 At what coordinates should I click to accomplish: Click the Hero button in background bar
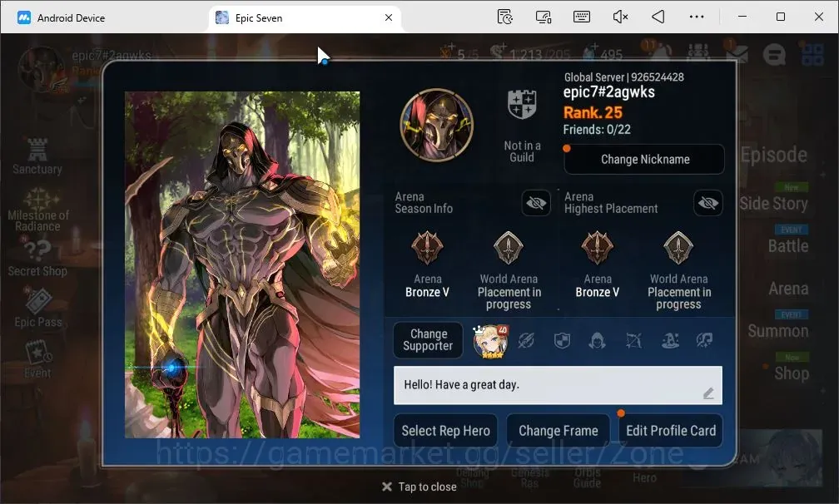(644, 478)
